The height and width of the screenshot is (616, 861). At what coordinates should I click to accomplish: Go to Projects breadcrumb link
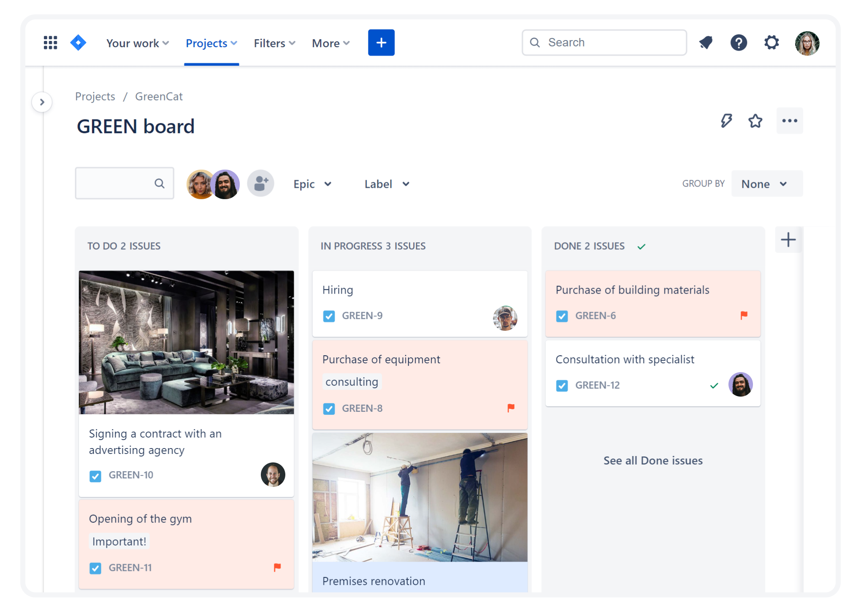click(95, 97)
